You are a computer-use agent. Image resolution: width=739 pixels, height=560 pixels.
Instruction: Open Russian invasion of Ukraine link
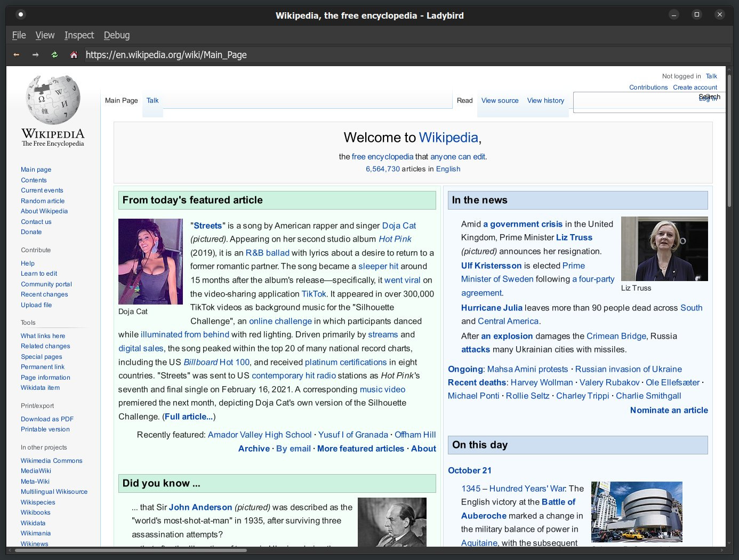point(628,369)
